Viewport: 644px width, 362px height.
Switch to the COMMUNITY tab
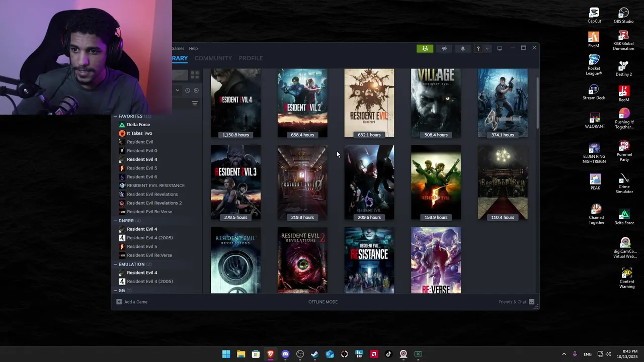tap(213, 58)
